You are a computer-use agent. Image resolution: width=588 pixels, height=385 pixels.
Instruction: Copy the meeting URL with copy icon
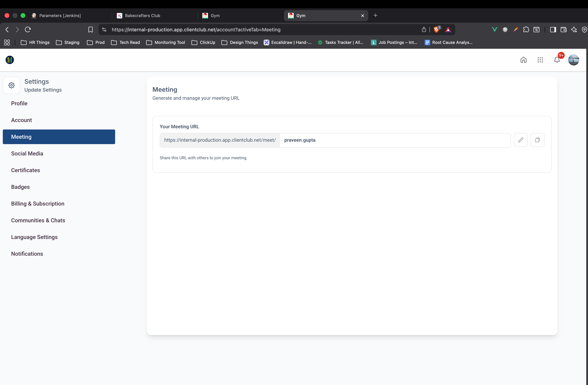pos(537,140)
